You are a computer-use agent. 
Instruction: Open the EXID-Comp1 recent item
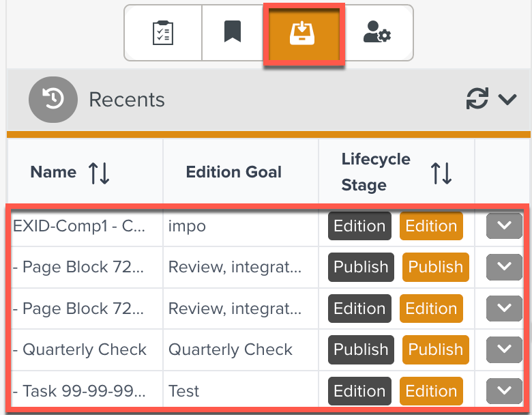(x=79, y=226)
